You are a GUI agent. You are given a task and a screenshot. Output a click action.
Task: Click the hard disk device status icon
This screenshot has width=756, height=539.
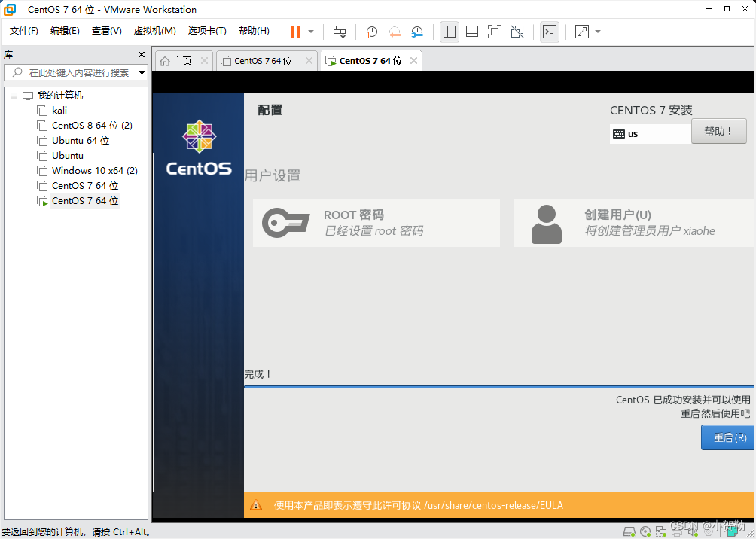(x=629, y=531)
